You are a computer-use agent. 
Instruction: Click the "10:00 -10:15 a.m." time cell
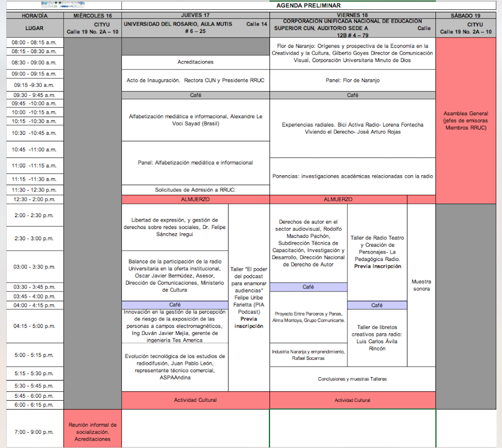pyautogui.click(x=34, y=113)
